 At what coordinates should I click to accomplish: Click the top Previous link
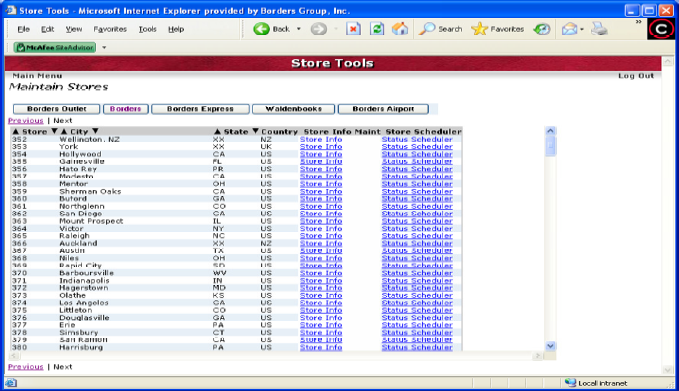click(26, 120)
